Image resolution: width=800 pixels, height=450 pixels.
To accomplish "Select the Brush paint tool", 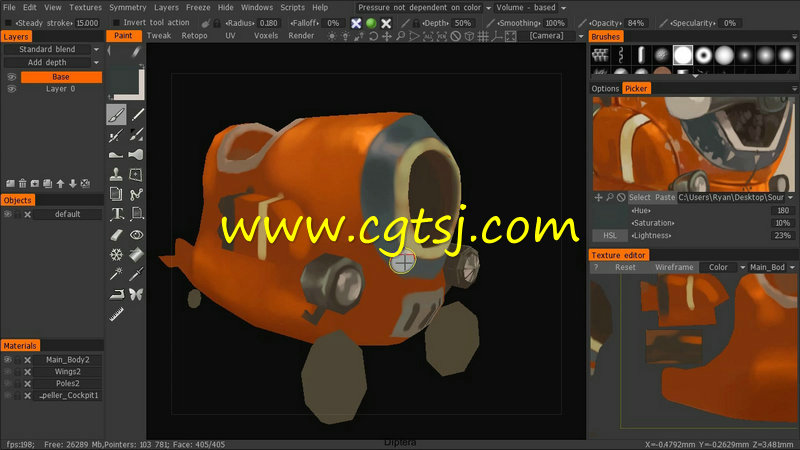I will tap(116, 114).
